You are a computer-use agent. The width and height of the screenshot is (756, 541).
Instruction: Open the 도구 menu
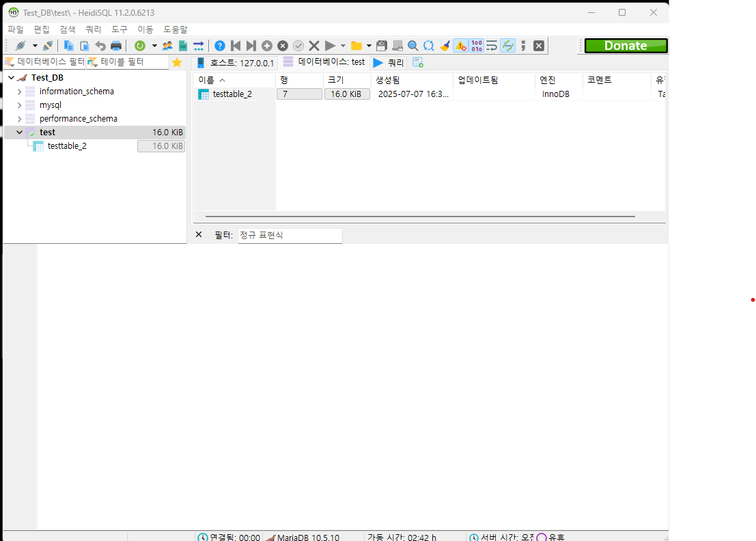(120, 29)
